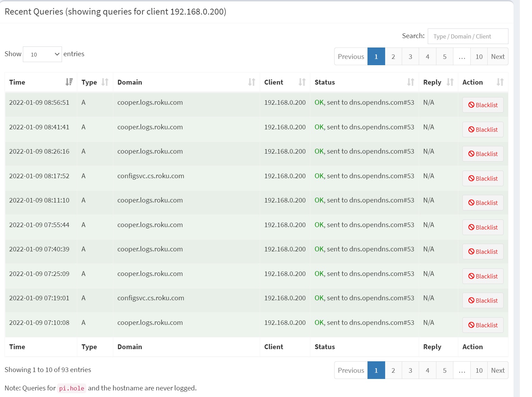The height and width of the screenshot is (397, 532).
Task: Blacklist the 07:55:44 query
Action: pos(483,227)
